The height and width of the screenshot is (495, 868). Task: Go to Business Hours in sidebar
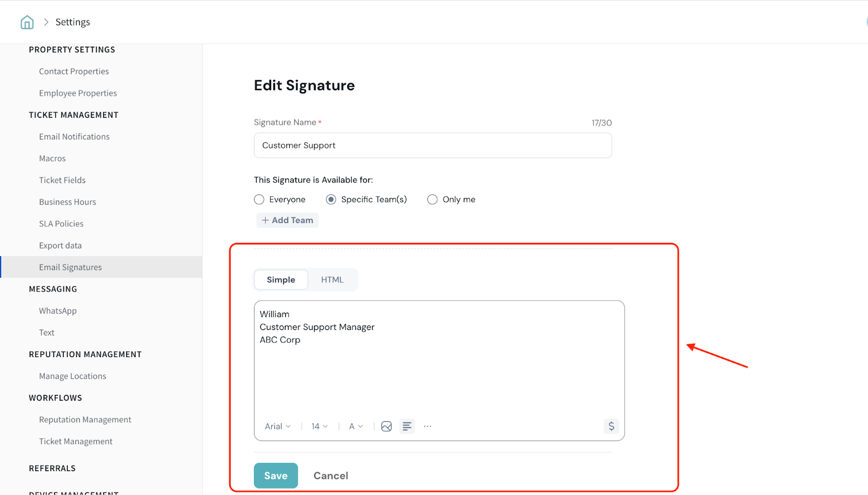67,202
